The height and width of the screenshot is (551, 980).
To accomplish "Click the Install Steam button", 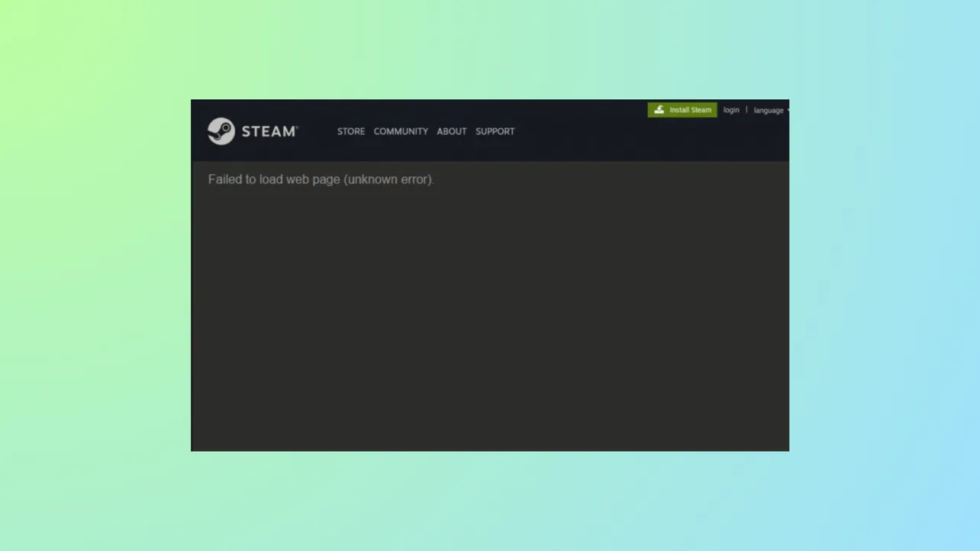I will 682,109.
